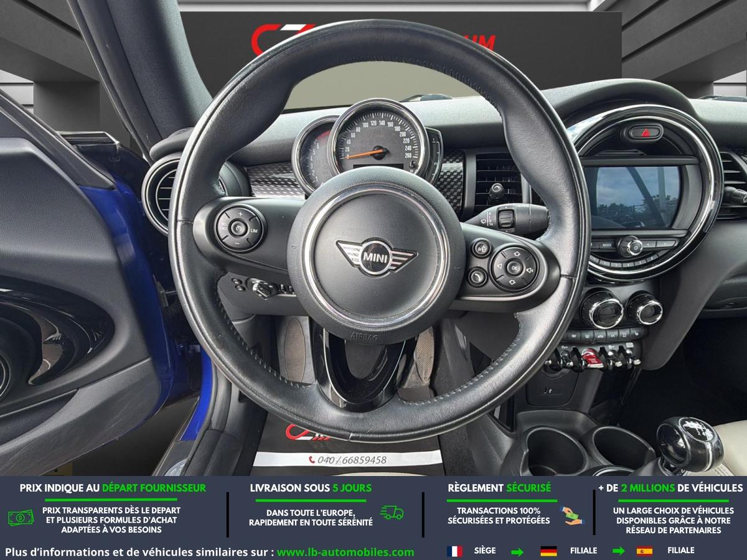This screenshot has height=560, width=747.
Task: Click the '+ DE 2 MILLIONS DE VÉHICULES' heading
Action: pyautogui.click(x=670, y=488)
